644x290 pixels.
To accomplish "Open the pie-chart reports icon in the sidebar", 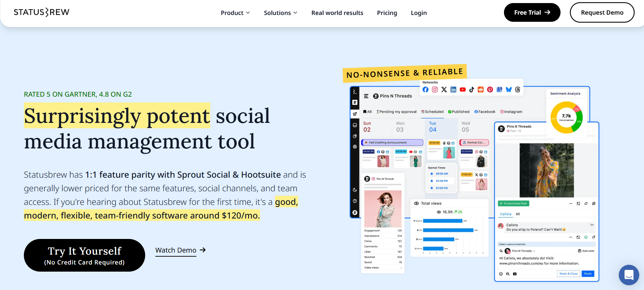I will [x=355, y=136].
